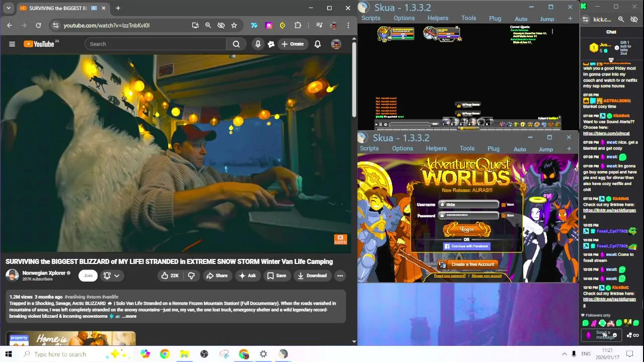
Task: Click the AQW Password field
Action: (x=468, y=215)
